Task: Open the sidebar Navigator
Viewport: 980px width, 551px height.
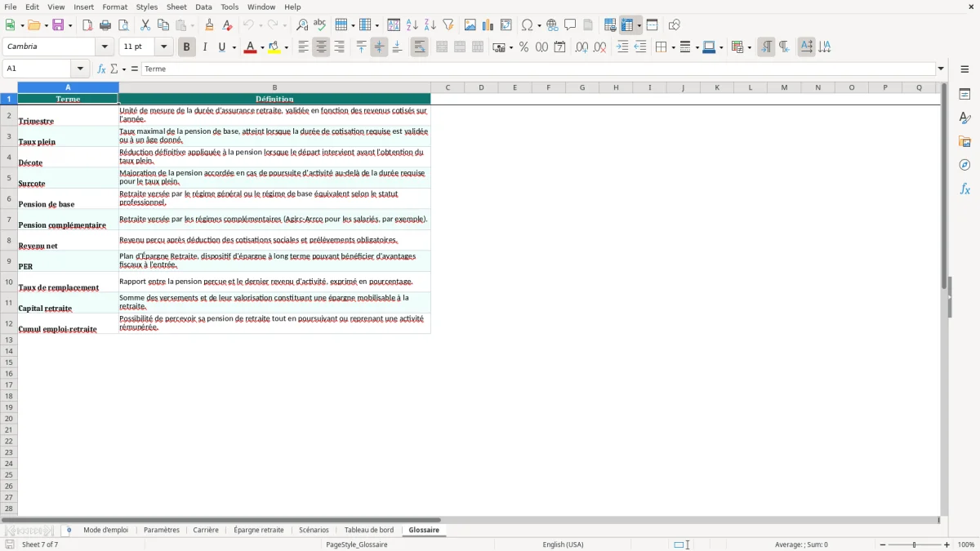Action: click(x=964, y=165)
